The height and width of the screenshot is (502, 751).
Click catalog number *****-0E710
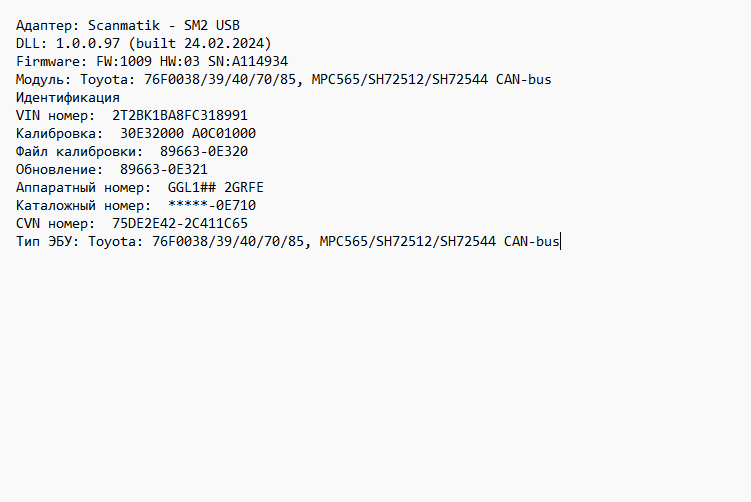(211, 206)
